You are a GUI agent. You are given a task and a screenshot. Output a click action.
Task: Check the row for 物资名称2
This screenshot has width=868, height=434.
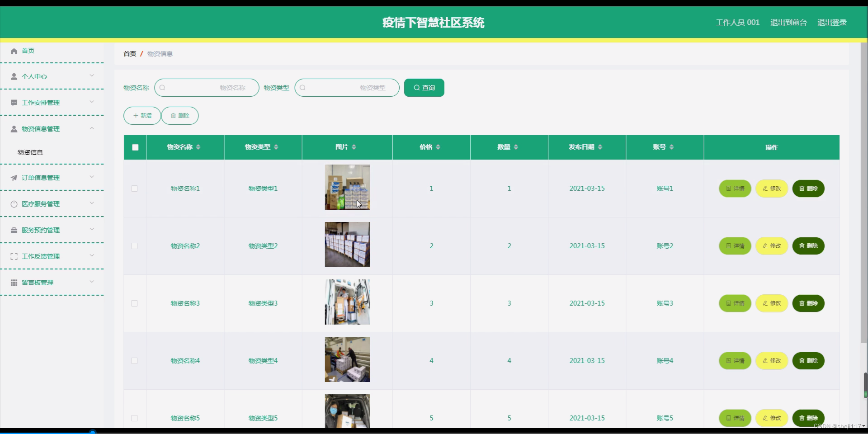pyautogui.click(x=134, y=246)
